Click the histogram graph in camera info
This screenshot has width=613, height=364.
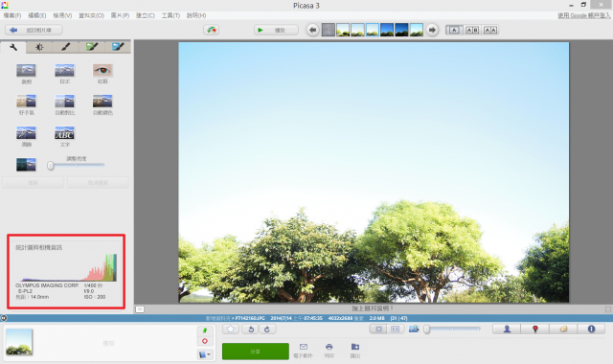pos(66,268)
